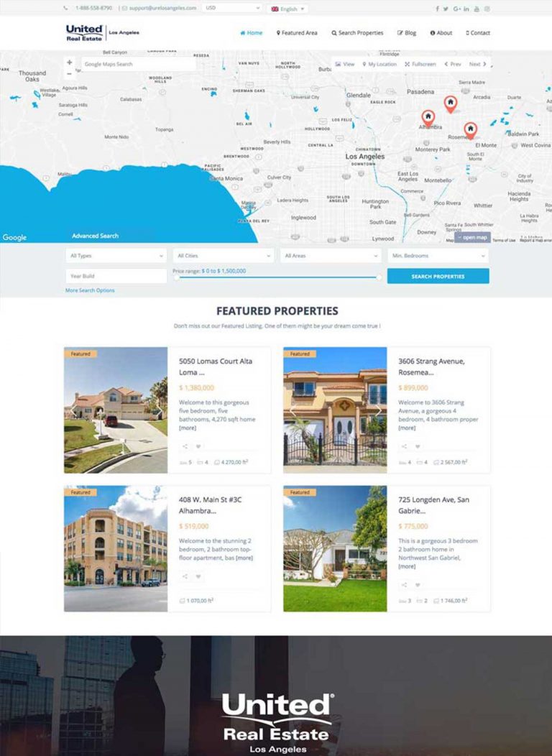The height and width of the screenshot is (756, 552).
Task: Click the map pin near Alhambra
Action: [x=428, y=117]
